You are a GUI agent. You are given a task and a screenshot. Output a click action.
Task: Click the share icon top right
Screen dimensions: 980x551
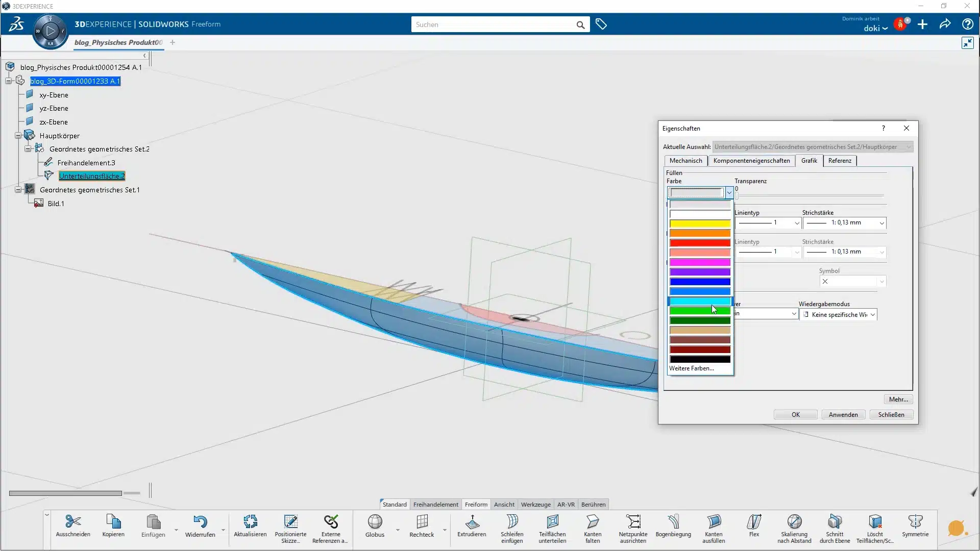[x=945, y=24]
